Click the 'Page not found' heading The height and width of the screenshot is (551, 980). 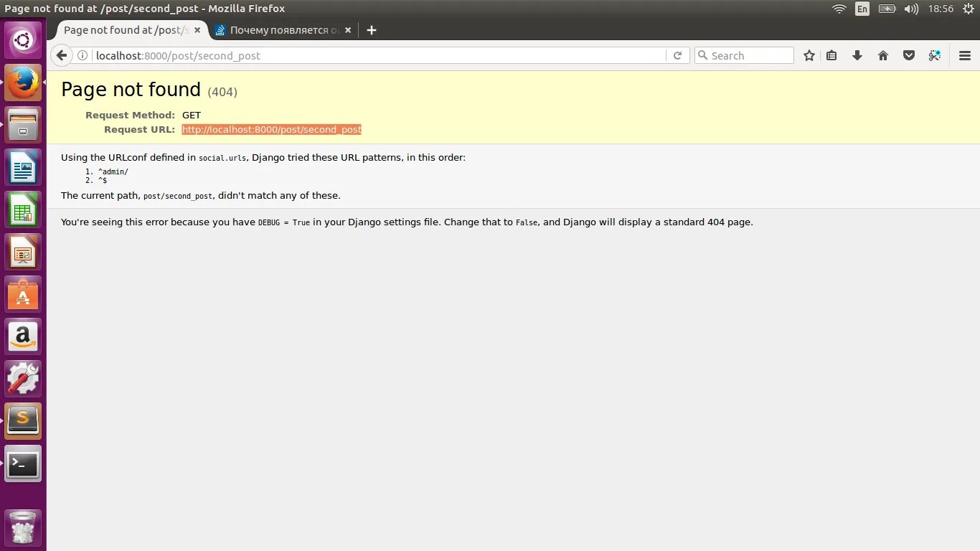point(131,90)
